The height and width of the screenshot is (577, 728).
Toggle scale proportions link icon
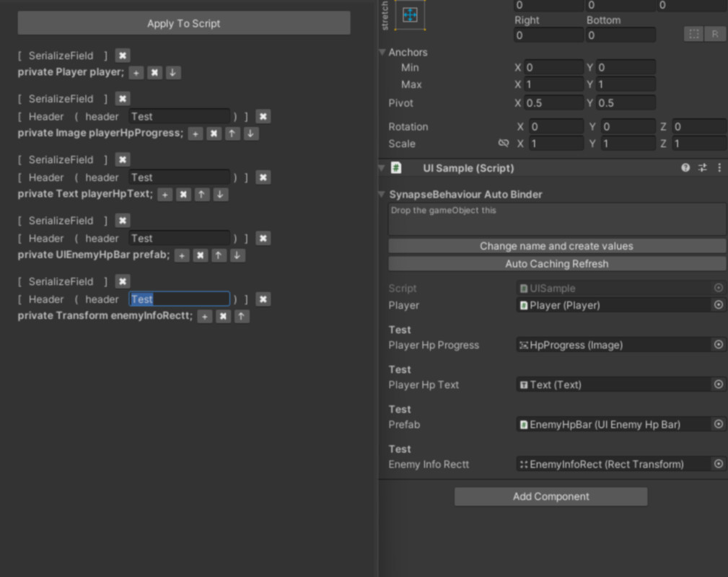(503, 144)
